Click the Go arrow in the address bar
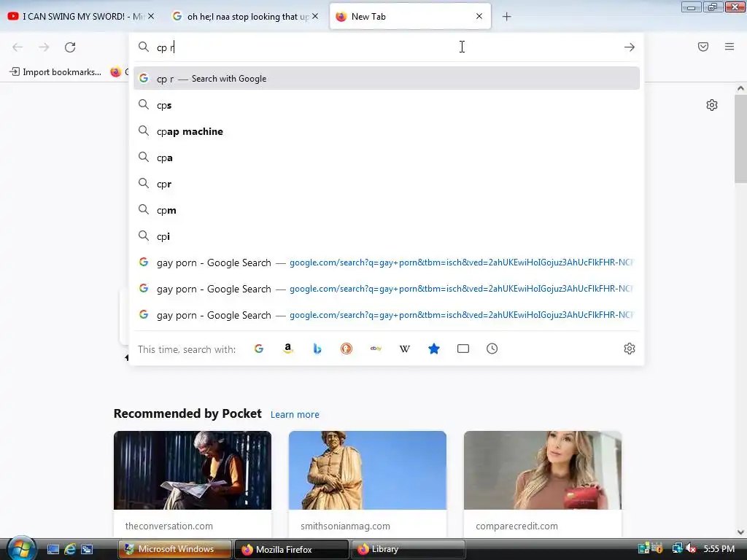 (630, 47)
